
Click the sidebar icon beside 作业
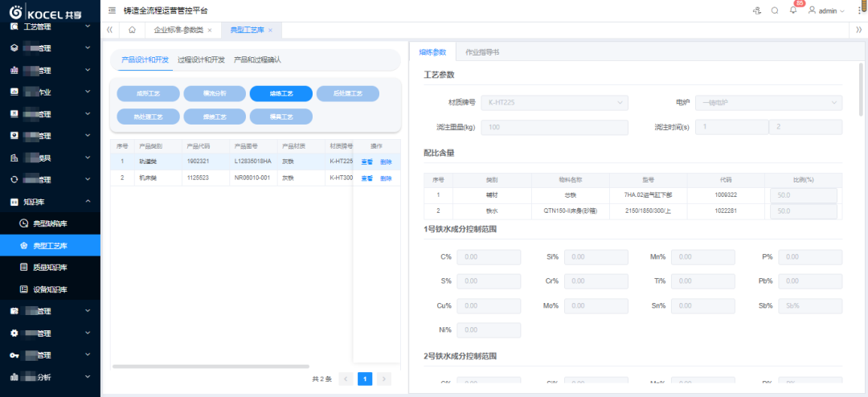[x=14, y=92]
